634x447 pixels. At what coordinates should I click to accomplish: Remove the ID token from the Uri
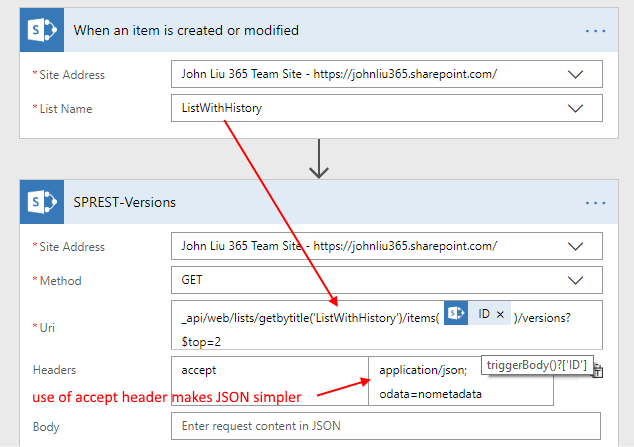[x=500, y=314]
